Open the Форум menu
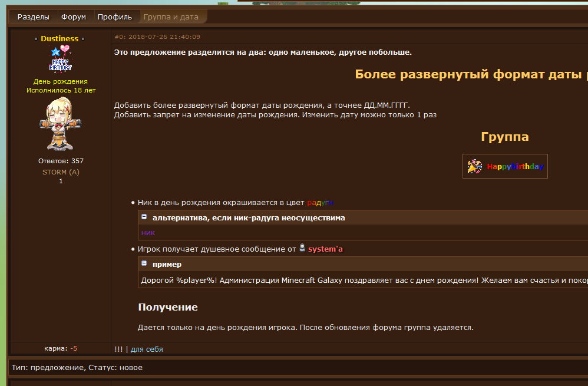Screen dimensions: 588x386 coord(74,17)
